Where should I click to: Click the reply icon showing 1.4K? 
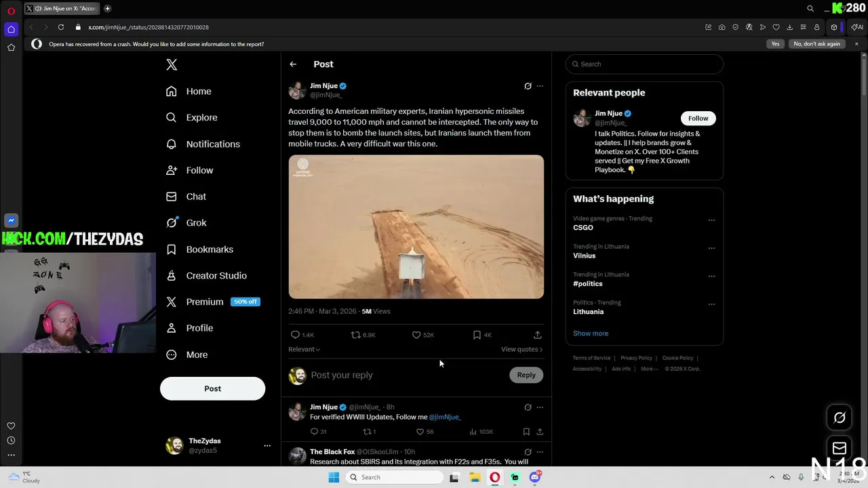302,335
